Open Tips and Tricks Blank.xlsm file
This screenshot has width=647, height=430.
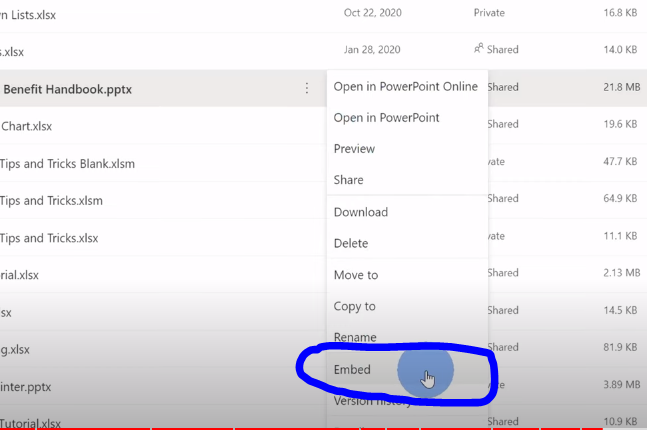[67, 164]
